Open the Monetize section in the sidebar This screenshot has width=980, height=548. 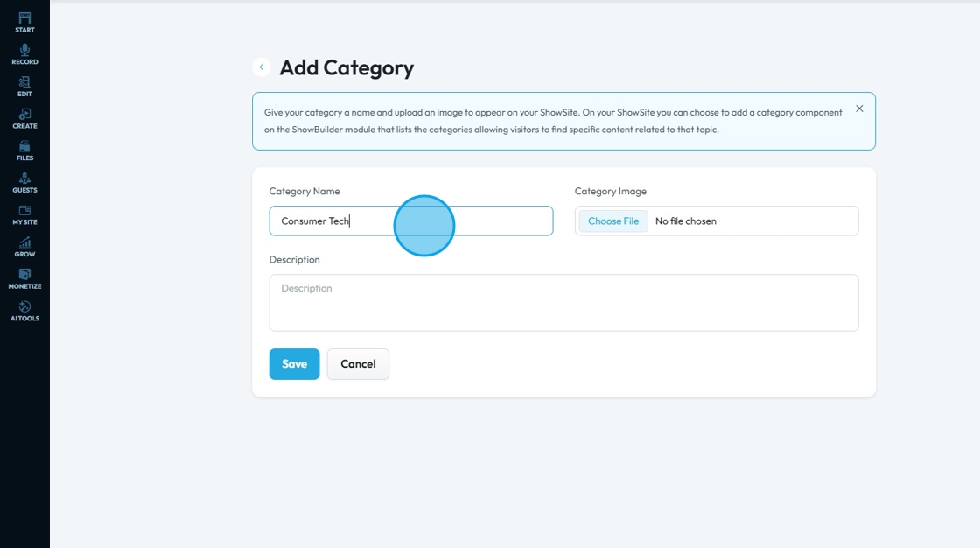24,279
